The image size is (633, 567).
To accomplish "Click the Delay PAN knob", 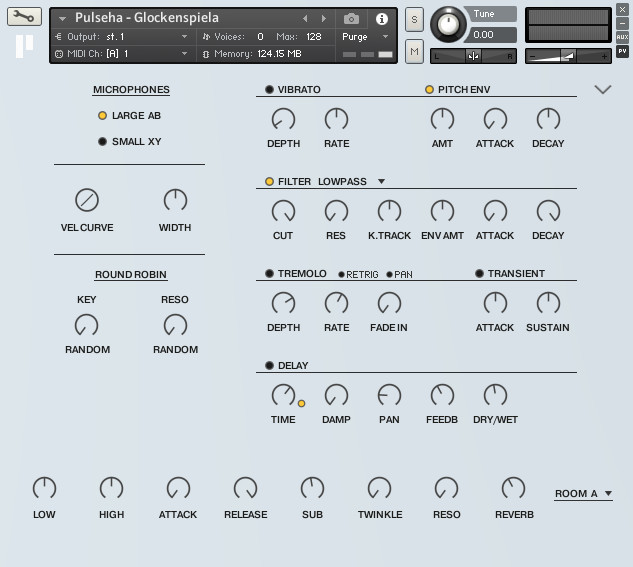I will (x=389, y=395).
